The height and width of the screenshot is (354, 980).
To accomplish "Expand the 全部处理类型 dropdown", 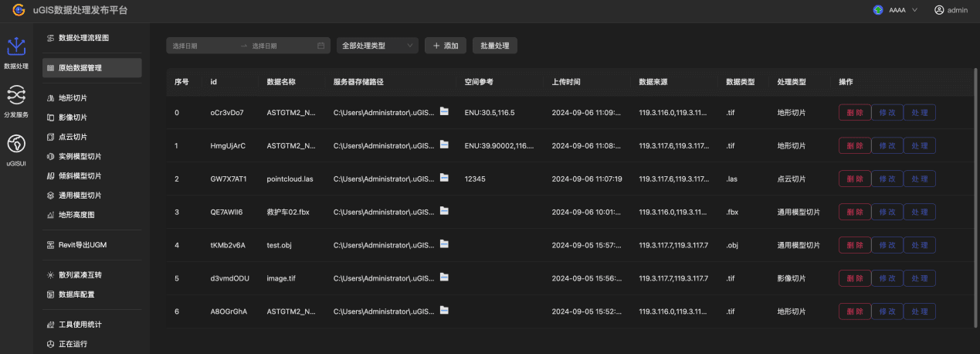I will (x=377, y=46).
